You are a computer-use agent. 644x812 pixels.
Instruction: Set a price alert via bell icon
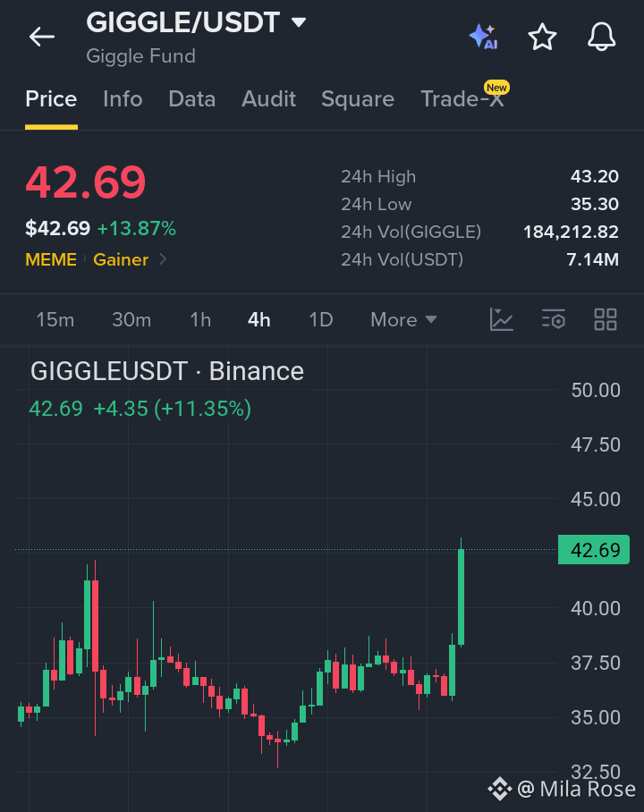tap(602, 37)
